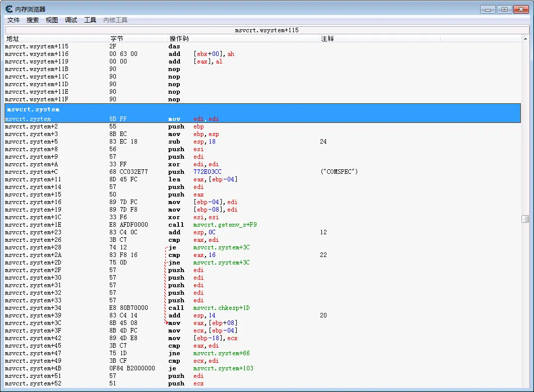This screenshot has height=392, width=534.
Task: Select row msvcrt.system+5 sub esp,18
Action: (262, 142)
